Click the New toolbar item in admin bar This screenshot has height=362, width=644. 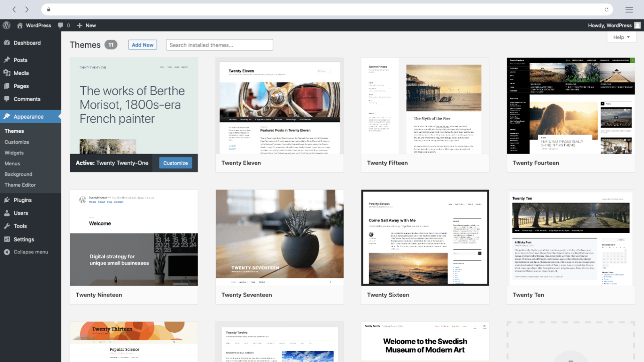point(86,25)
